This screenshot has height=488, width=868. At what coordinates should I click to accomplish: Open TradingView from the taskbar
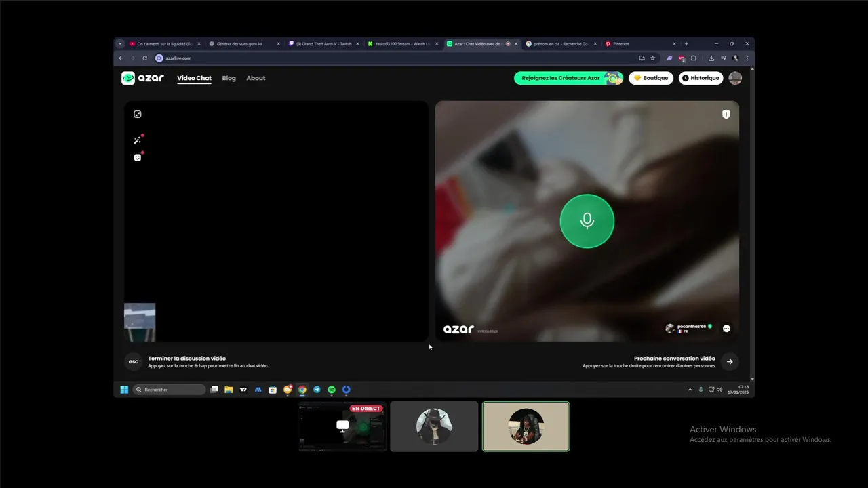[x=243, y=390]
